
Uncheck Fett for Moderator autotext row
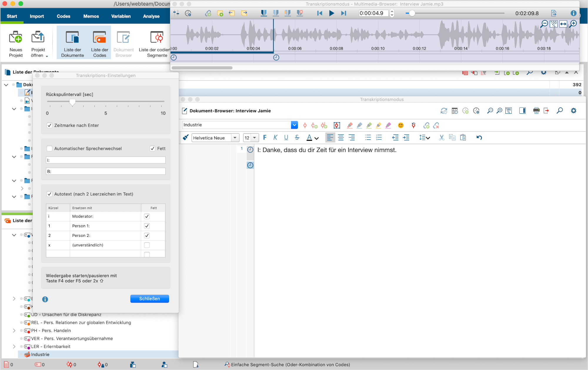click(147, 216)
